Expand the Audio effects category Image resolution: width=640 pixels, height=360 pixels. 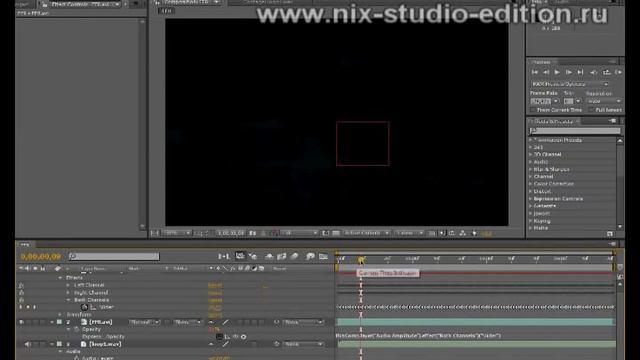pyautogui.click(x=531, y=162)
